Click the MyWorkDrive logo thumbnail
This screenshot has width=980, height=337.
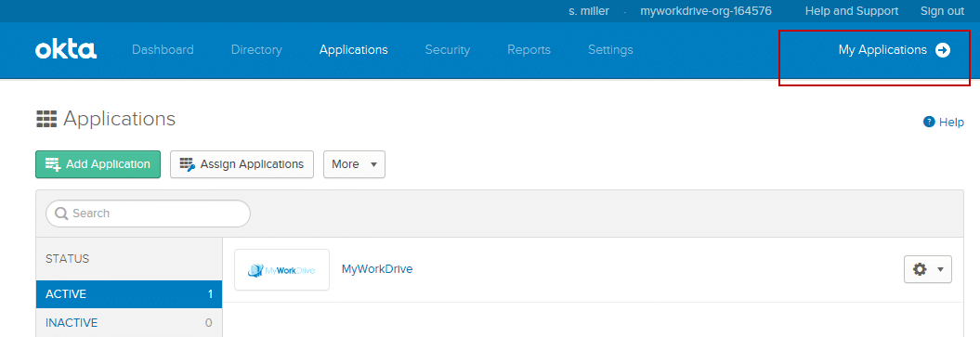[x=281, y=269]
